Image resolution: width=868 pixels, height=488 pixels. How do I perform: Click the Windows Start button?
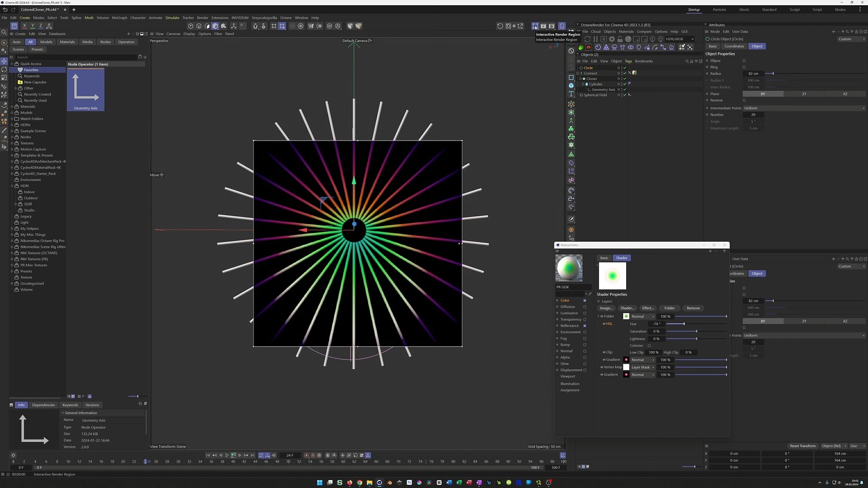pos(319,482)
